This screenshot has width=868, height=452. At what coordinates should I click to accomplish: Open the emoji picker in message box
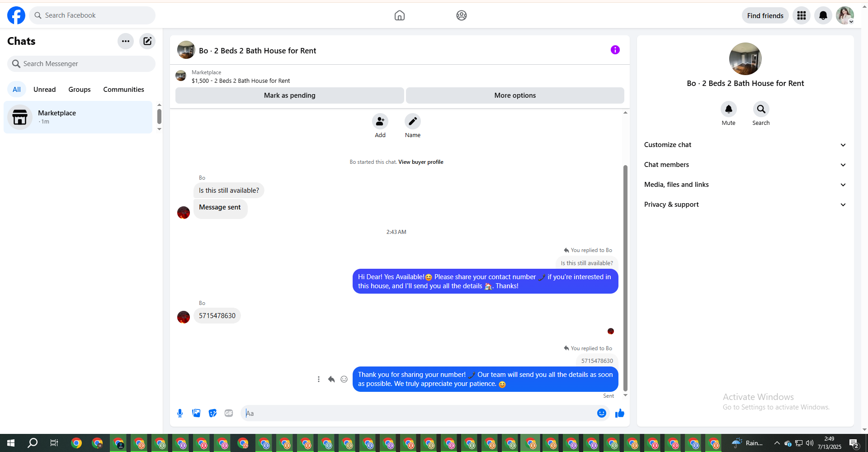(x=602, y=413)
